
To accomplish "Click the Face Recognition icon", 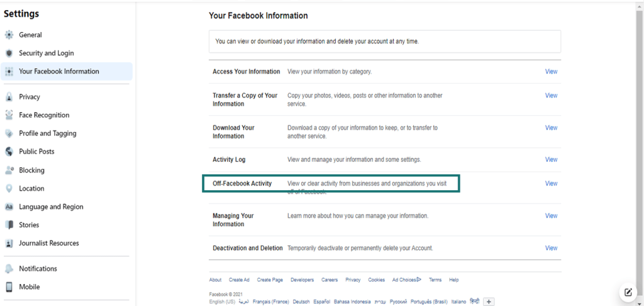I will point(9,115).
